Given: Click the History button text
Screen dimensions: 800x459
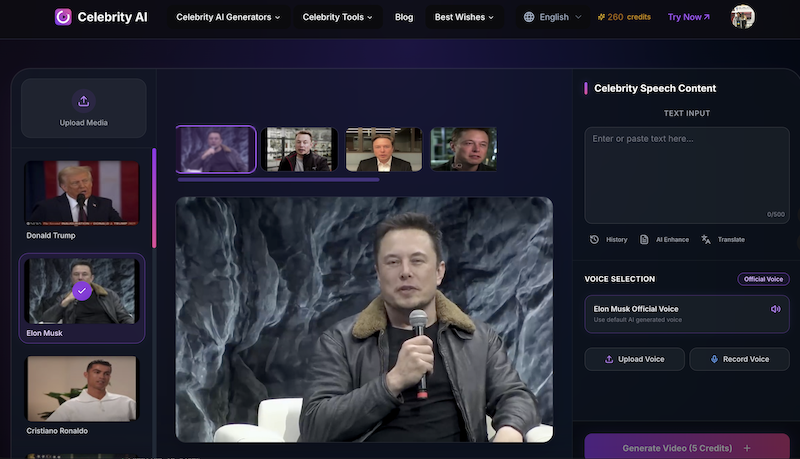Looking at the screenshot, I should coord(616,239).
